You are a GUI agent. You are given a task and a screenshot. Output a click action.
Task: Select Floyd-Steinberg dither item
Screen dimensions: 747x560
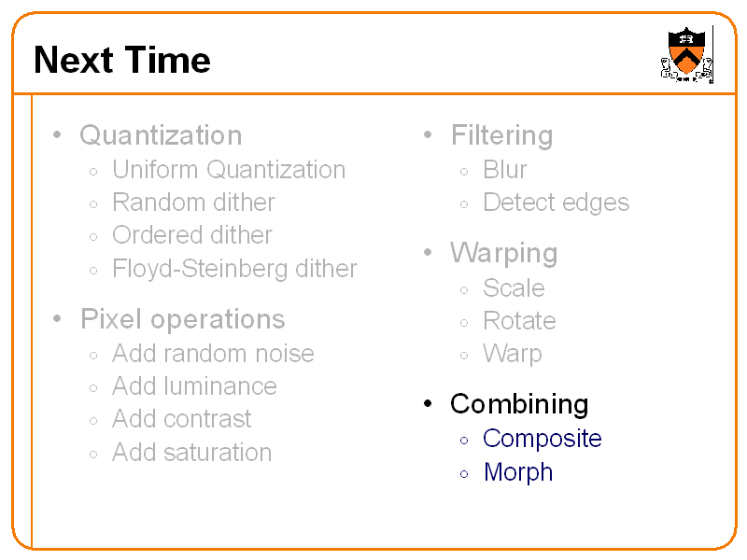234,269
